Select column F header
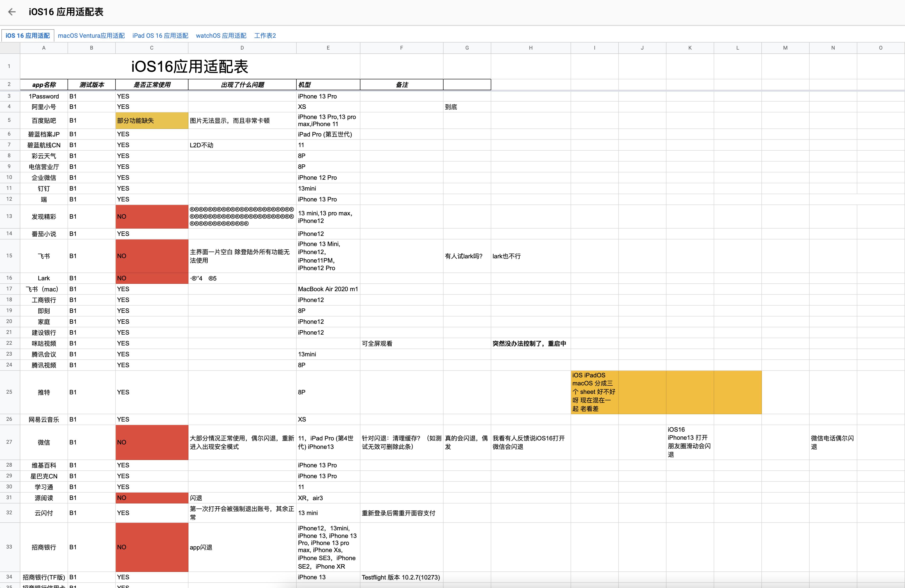Screen dimensions: 905x588 401,48
